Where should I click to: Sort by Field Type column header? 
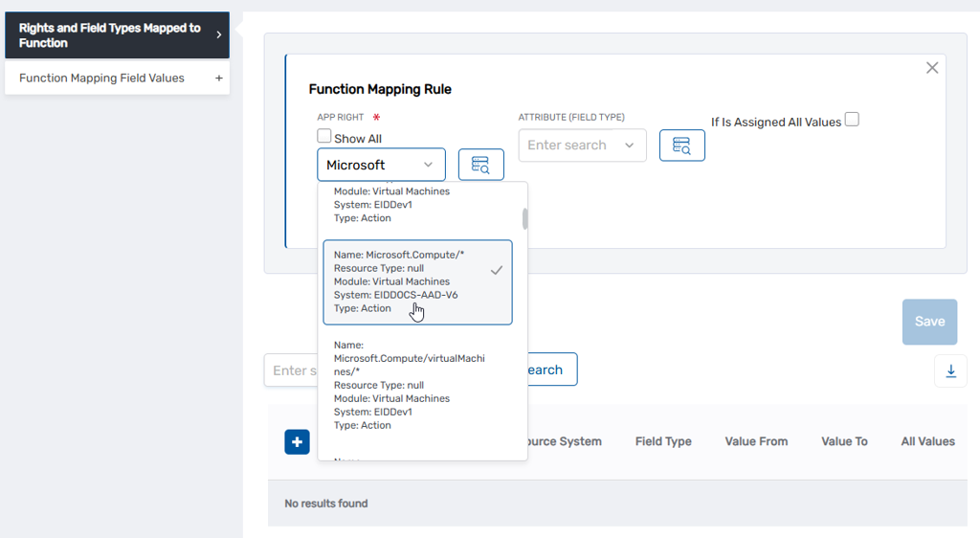point(663,441)
